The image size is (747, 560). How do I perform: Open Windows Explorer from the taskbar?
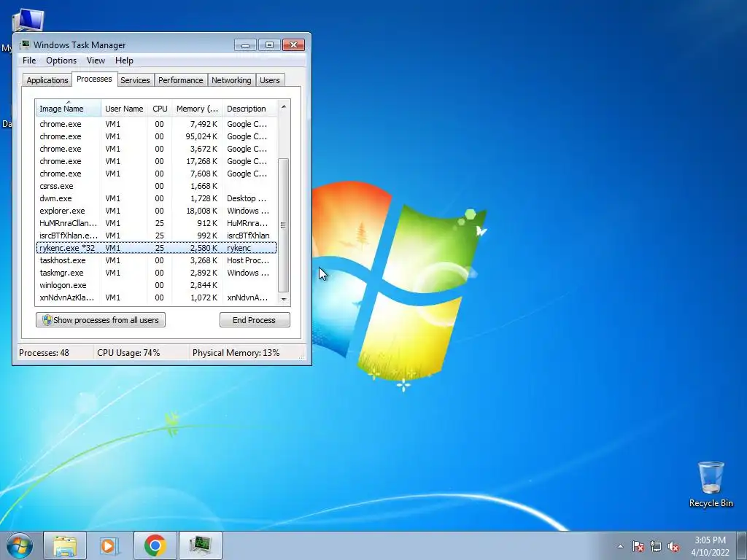[65, 545]
